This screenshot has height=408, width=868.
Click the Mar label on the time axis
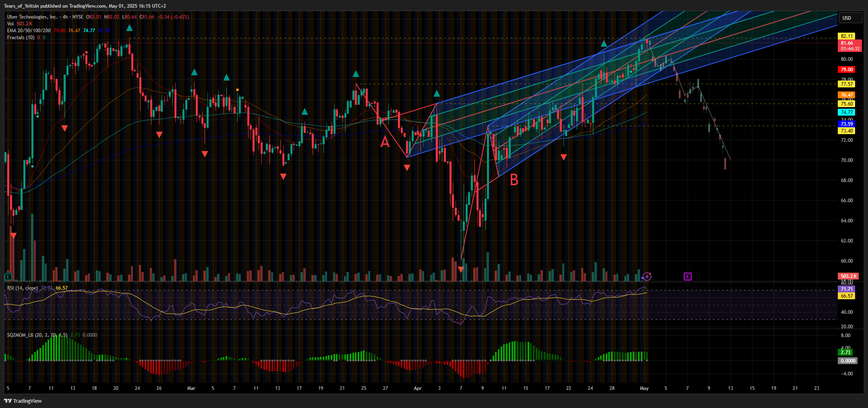click(x=191, y=388)
